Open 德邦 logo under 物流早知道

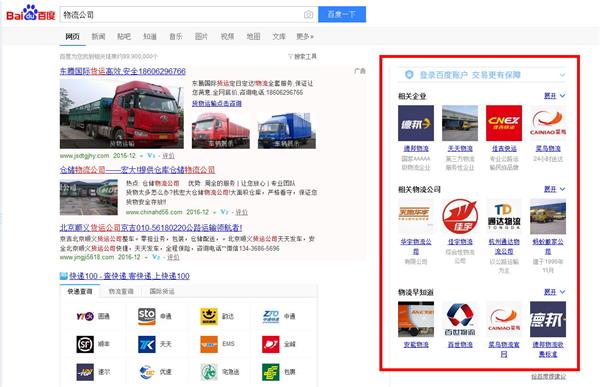click(548, 319)
